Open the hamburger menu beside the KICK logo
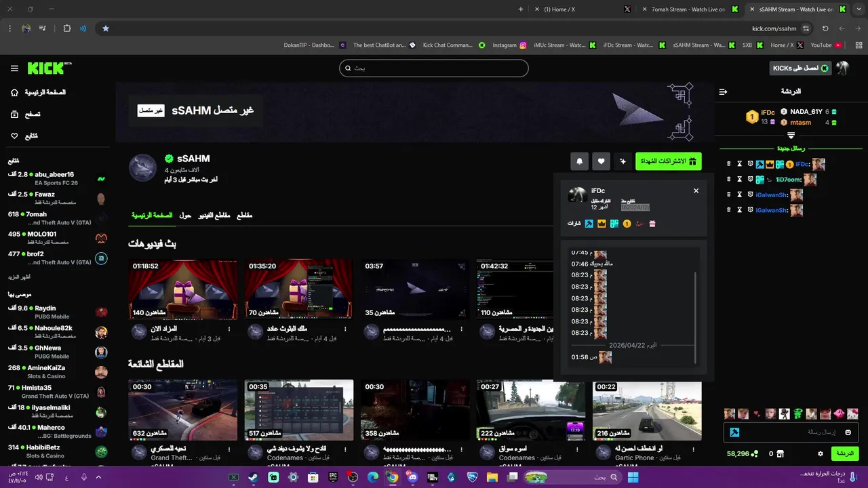 (x=14, y=68)
